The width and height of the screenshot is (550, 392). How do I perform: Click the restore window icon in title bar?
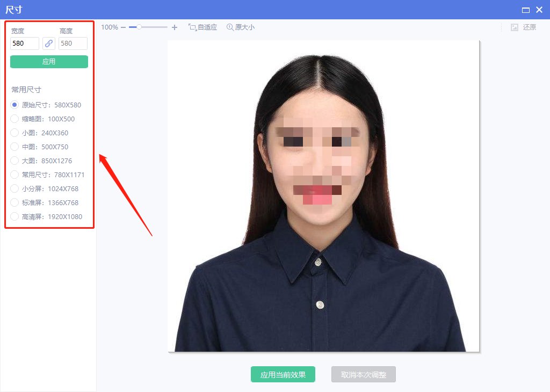pos(527,10)
